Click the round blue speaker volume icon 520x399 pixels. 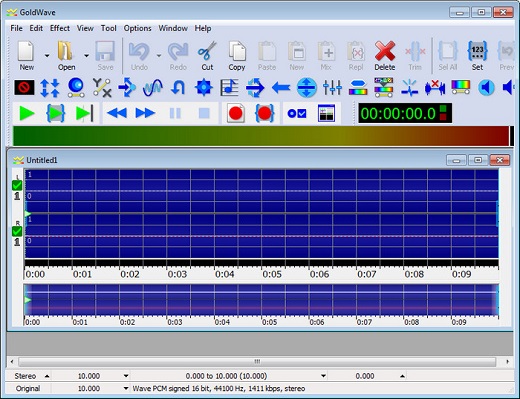click(486, 88)
